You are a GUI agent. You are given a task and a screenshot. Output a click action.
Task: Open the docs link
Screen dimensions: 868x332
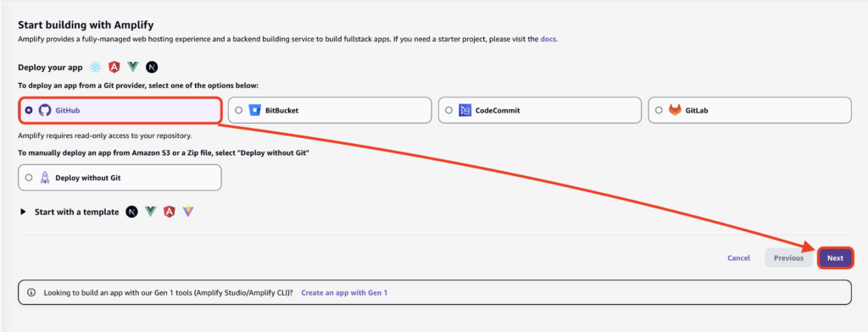coord(548,39)
